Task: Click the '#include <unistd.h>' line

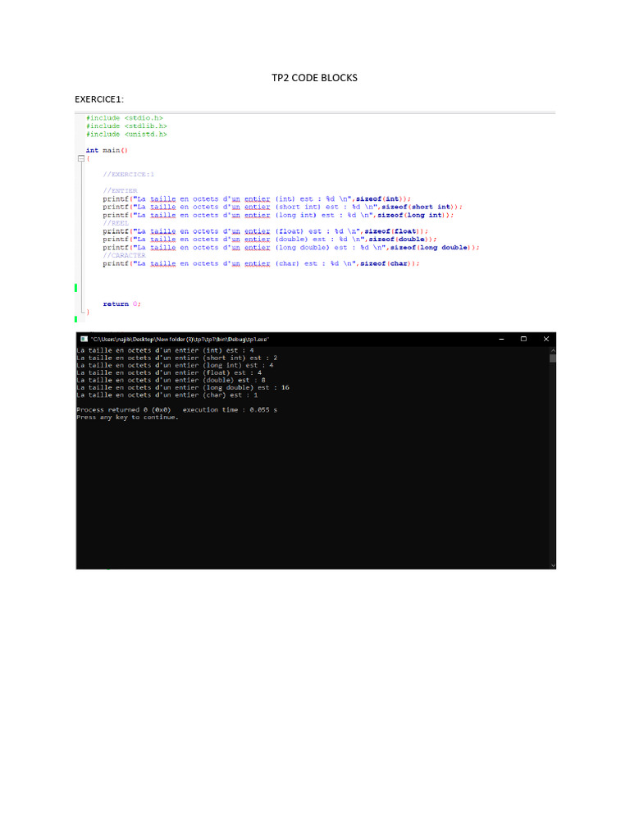Action: [x=126, y=134]
